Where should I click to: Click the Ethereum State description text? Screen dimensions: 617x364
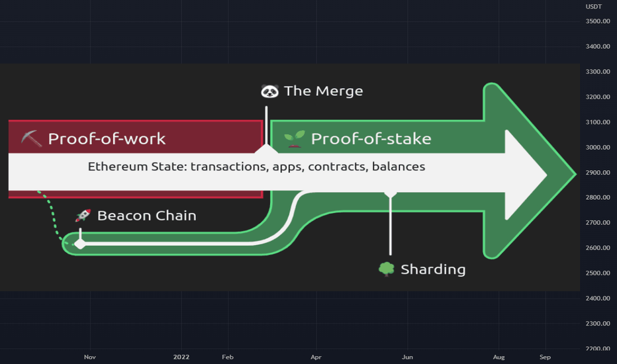point(256,167)
